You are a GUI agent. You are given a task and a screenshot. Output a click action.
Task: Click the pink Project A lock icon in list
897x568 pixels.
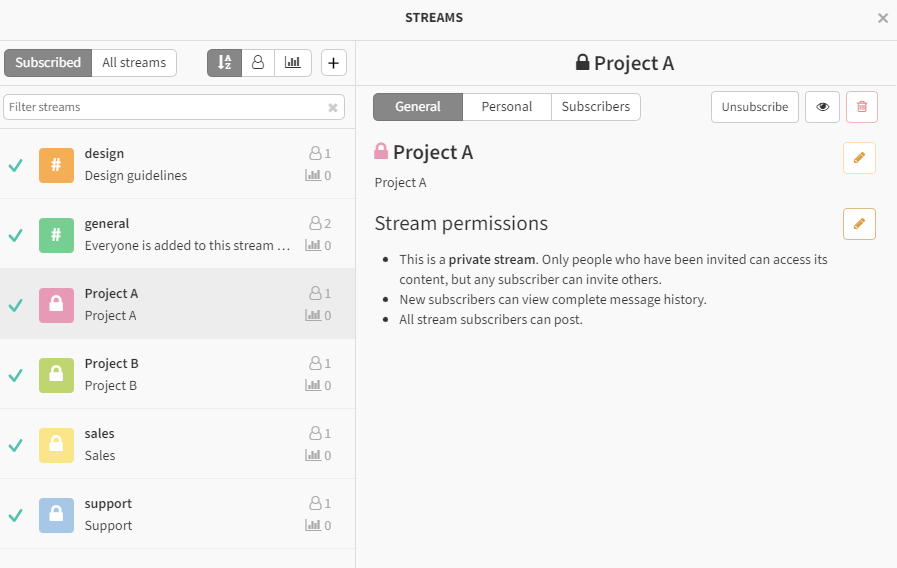[x=56, y=305]
